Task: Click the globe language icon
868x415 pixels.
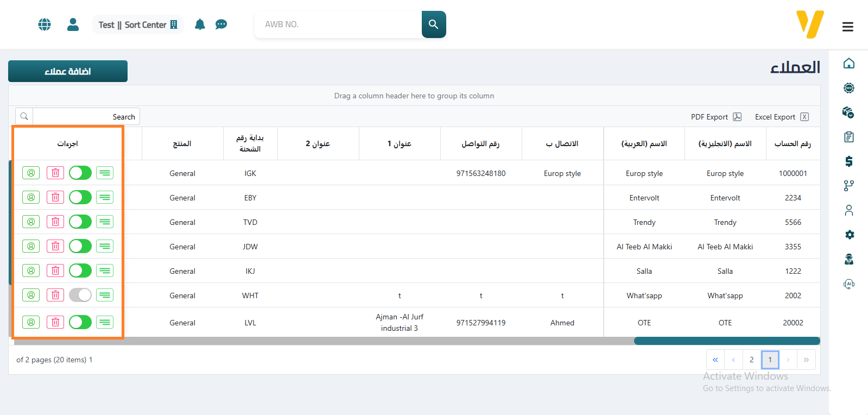Action: pyautogui.click(x=45, y=24)
